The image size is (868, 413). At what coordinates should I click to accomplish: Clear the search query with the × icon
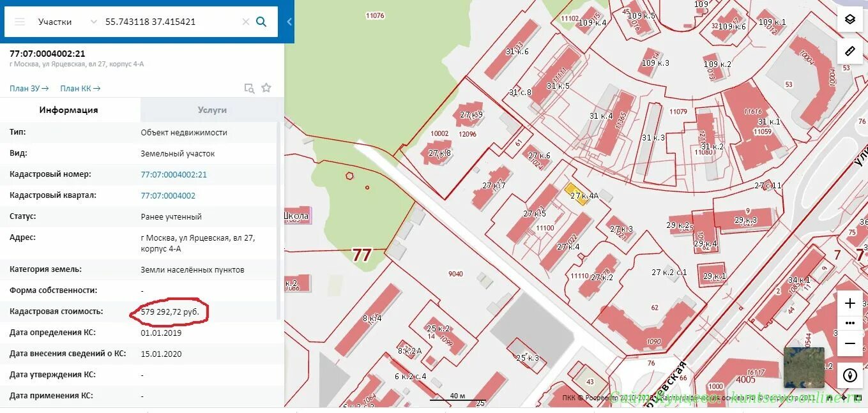pos(245,21)
